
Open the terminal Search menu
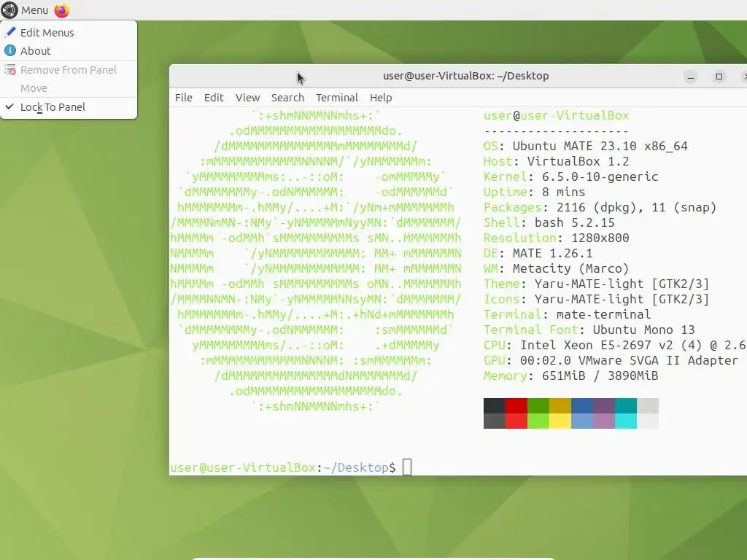pos(287,98)
